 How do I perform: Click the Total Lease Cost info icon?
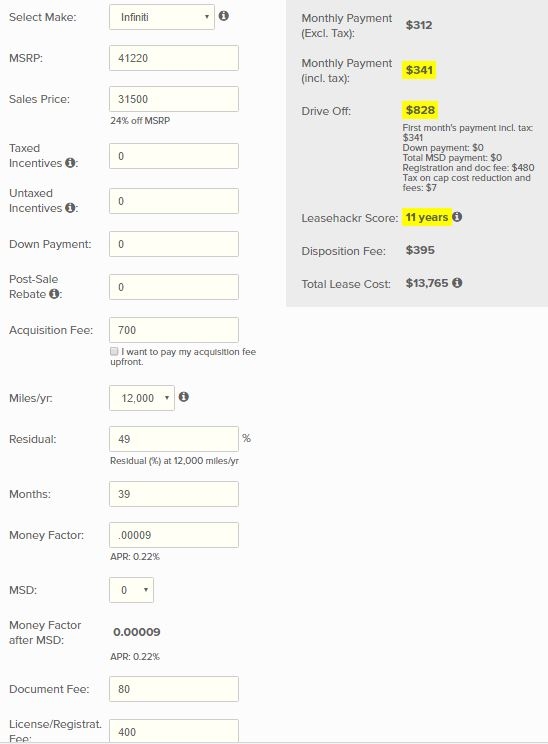point(457,283)
